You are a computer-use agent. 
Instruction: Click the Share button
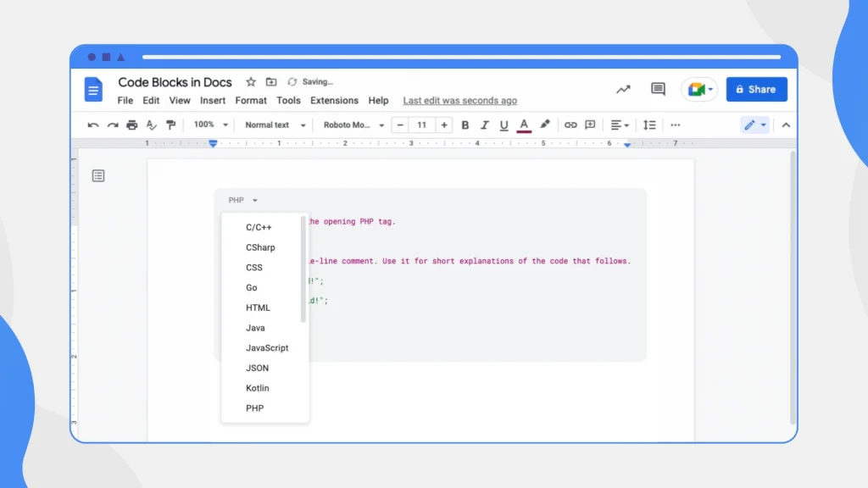pos(757,89)
